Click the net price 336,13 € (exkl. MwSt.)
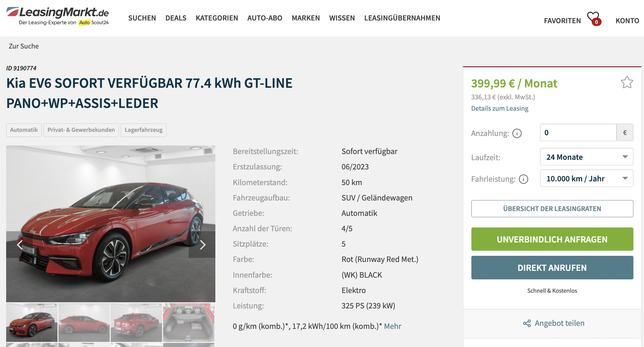Image resolution: width=644 pixels, height=347 pixels. coord(503,97)
